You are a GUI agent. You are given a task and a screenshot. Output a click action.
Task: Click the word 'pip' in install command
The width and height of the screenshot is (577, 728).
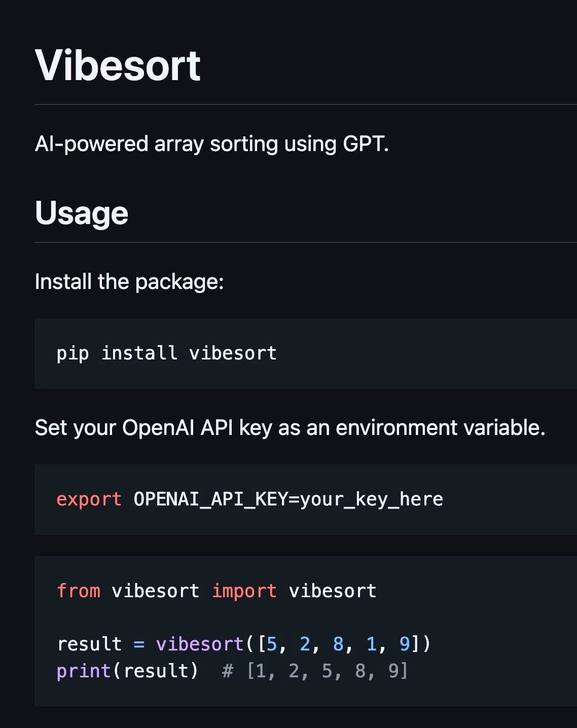pyautogui.click(x=73, y=353)
